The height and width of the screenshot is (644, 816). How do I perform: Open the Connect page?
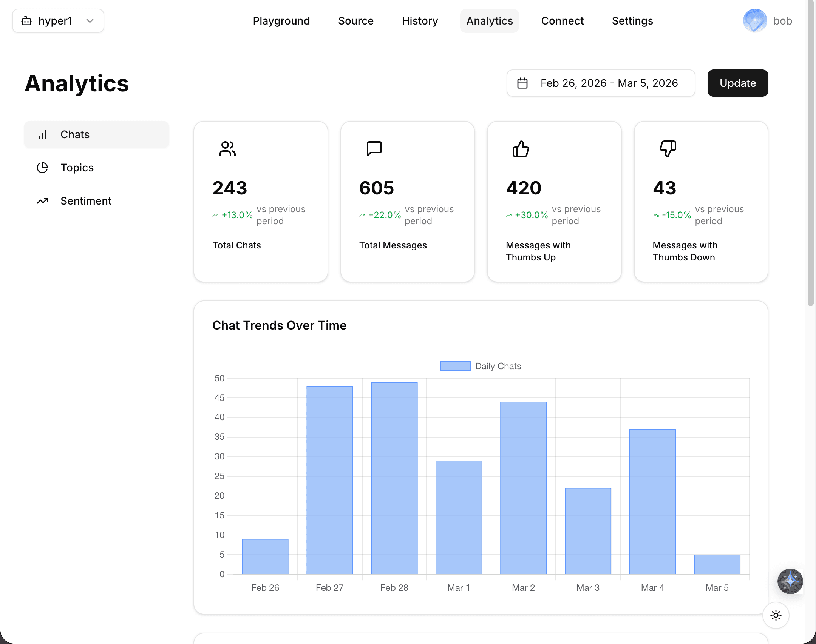tap(562, 21)
